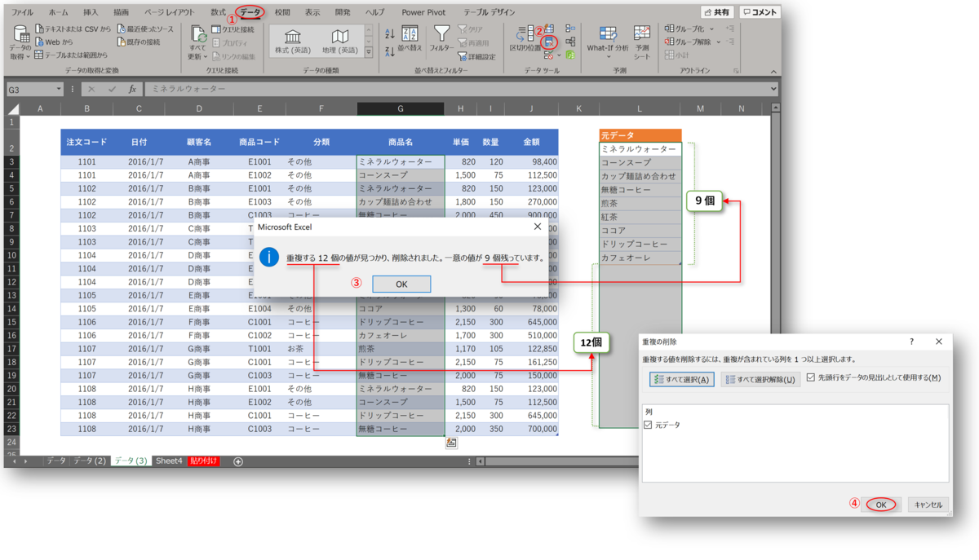Click the fx insert function icon
Viewport: 979px width, 560px height.
[131, 89]
